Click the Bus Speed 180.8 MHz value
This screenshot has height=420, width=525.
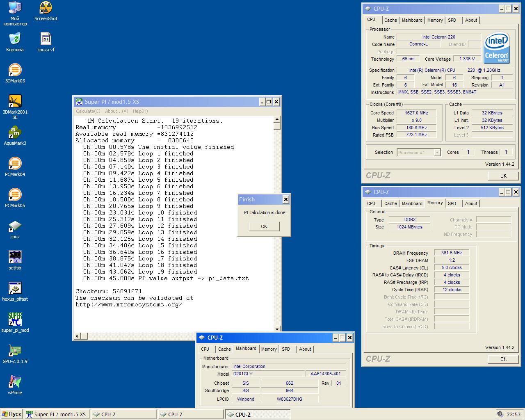[416, 128]
